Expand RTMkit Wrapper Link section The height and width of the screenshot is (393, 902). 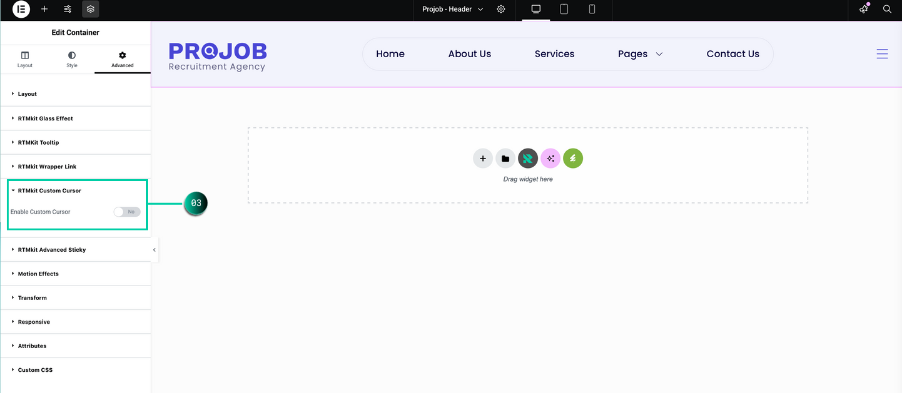[x=75, y=166]
